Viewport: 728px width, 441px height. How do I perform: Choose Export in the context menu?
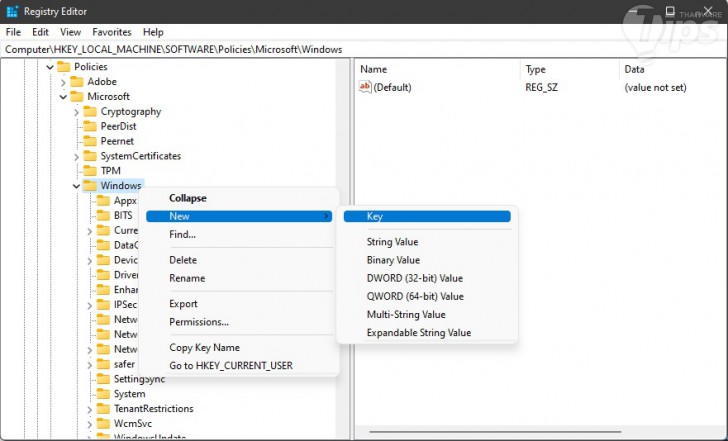coord(239,304)
